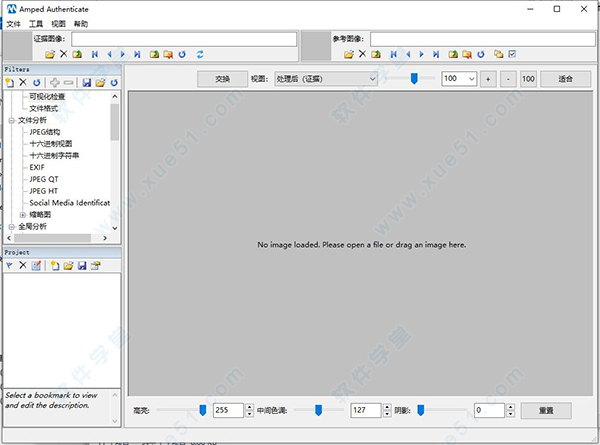
Task: Go to last evidence image
Action: tap(137, 54)
